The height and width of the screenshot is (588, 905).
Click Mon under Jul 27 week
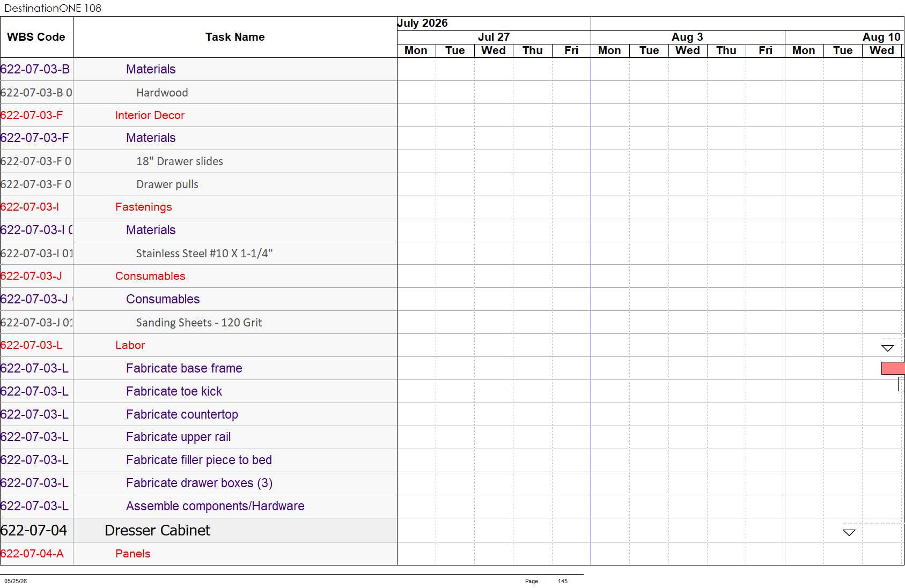point(416,50)
